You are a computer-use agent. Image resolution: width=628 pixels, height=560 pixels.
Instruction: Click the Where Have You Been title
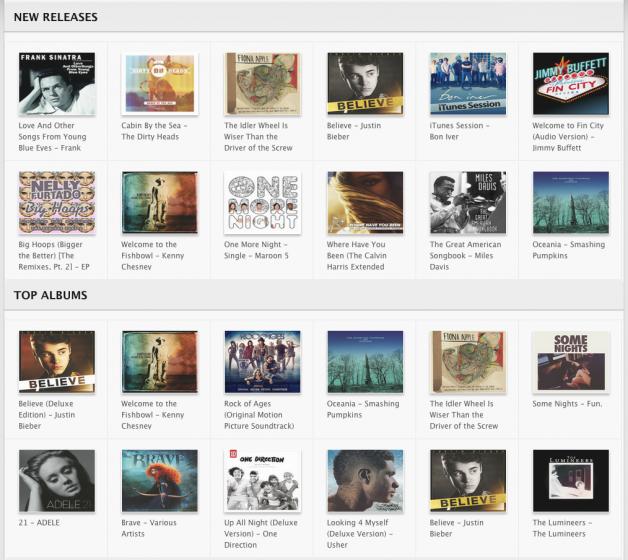tap(356, 256)
